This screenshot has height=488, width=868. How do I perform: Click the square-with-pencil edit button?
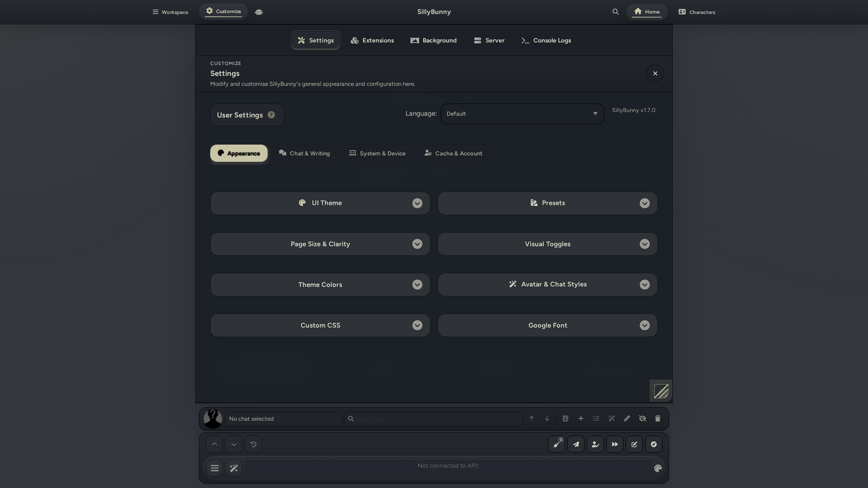(634, 444)
